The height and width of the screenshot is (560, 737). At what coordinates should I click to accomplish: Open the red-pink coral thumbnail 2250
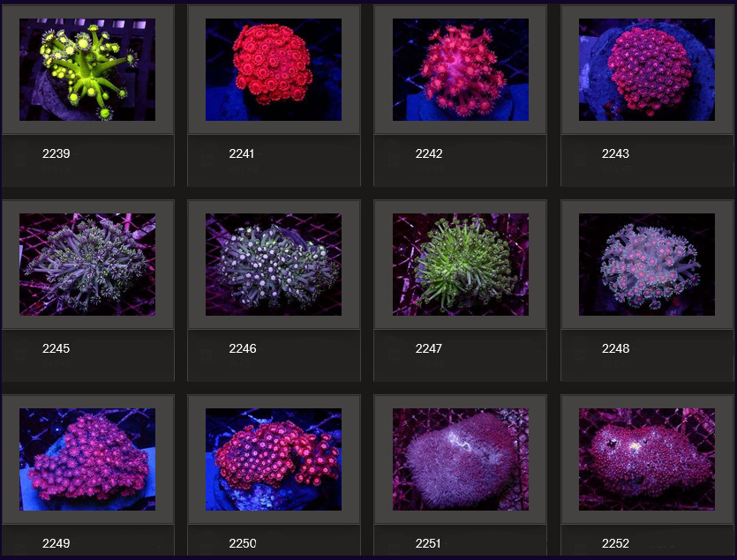274,459
